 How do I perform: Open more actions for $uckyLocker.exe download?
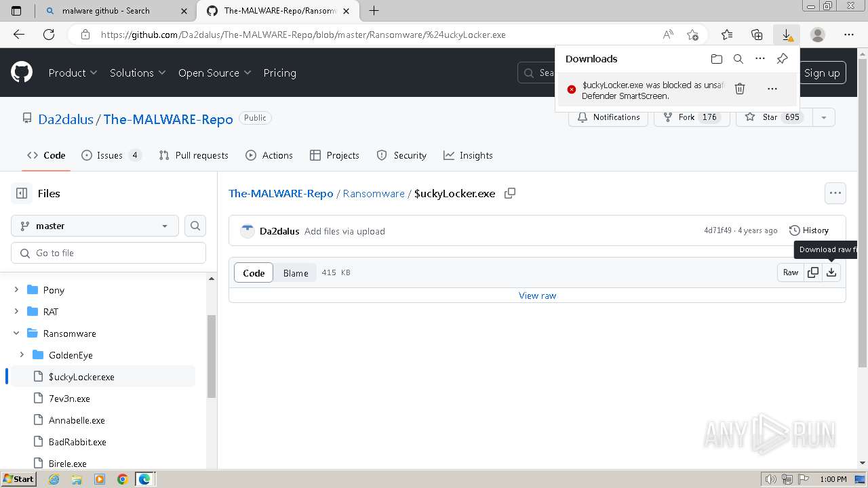772,89
